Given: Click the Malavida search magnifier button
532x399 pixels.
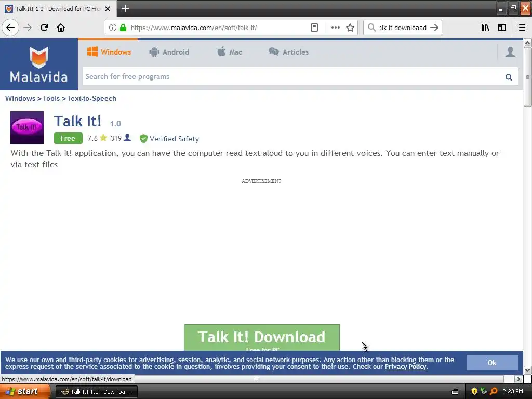Looking at the screenshot, I should click(x=509, y=77).
